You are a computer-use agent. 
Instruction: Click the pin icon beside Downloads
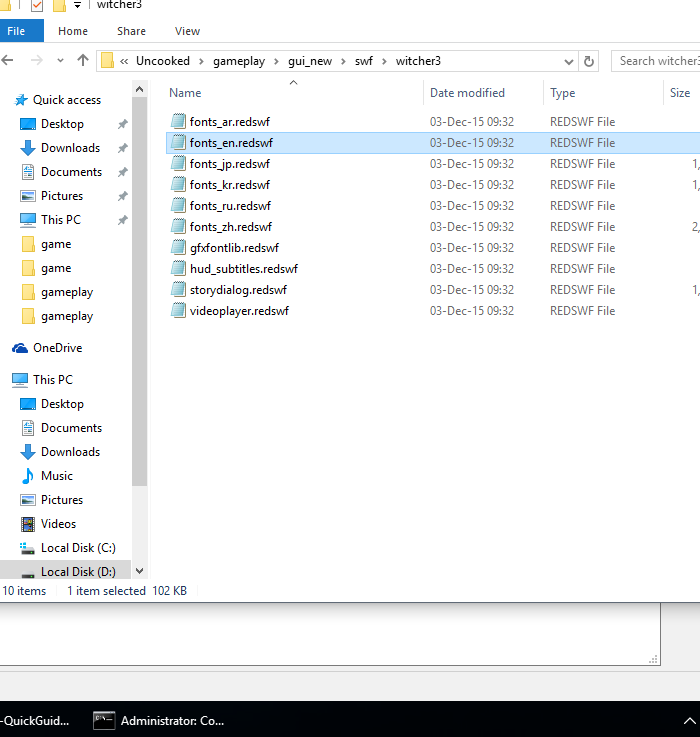coord(122,148)
